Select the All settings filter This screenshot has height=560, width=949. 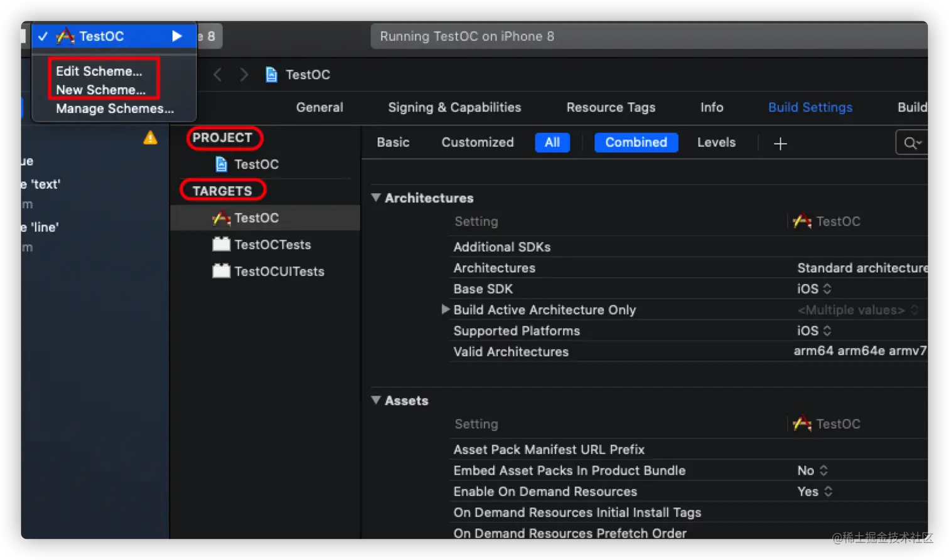tap(552, 142)
